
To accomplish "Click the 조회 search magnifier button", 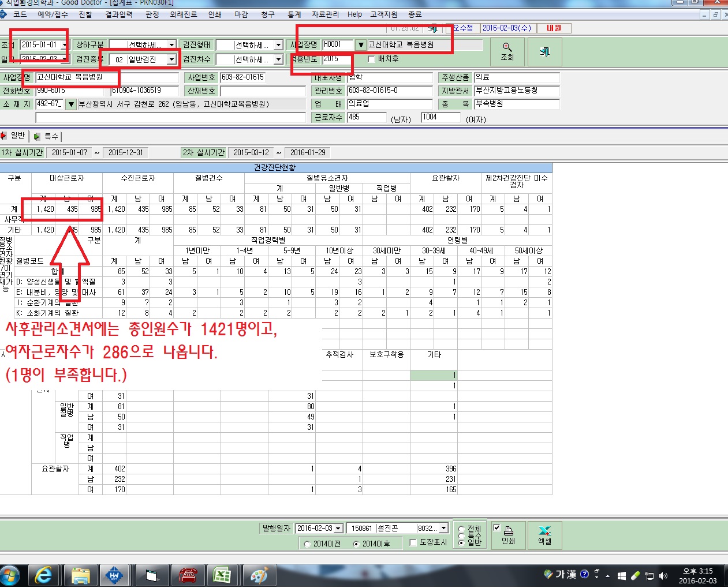I will [x=507, y=51].
